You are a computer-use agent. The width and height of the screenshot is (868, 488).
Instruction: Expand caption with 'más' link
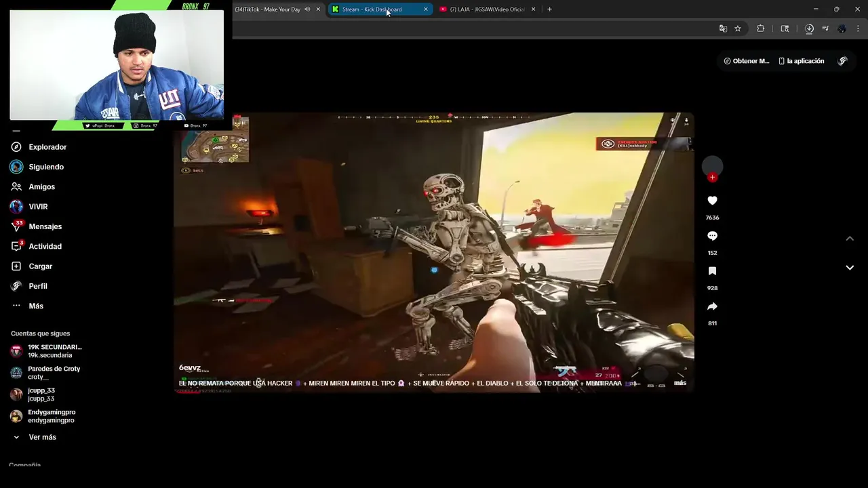[x=680, y=383]
